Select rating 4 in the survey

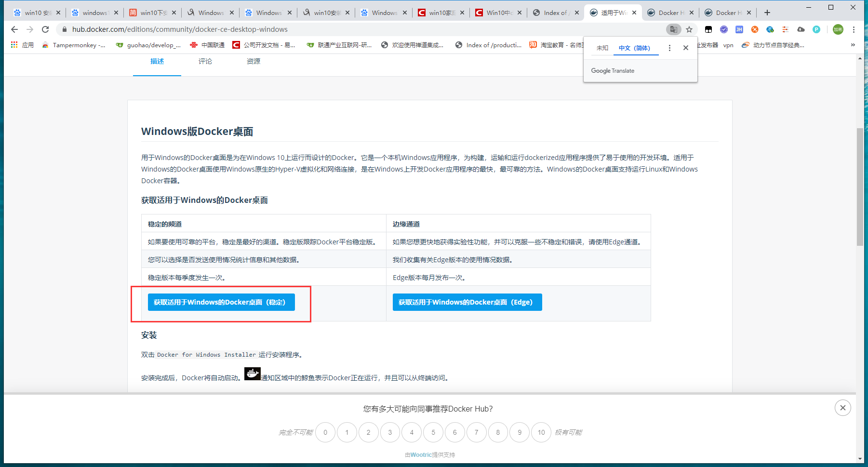click(x=412, y=432)
